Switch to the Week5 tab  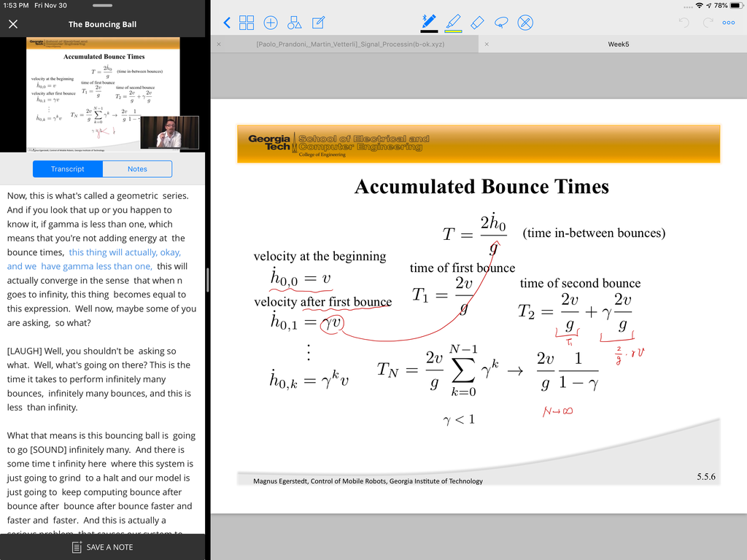[x=619, y=44]
